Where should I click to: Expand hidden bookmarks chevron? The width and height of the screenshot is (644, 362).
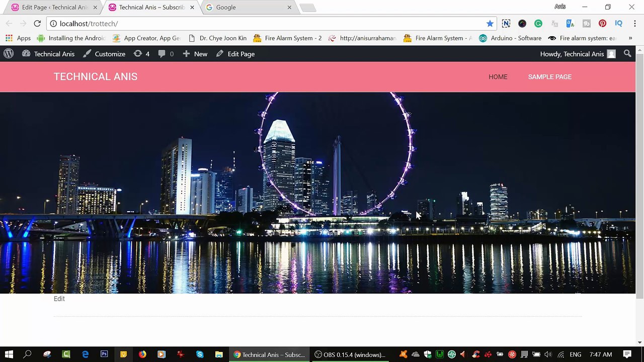630,38
